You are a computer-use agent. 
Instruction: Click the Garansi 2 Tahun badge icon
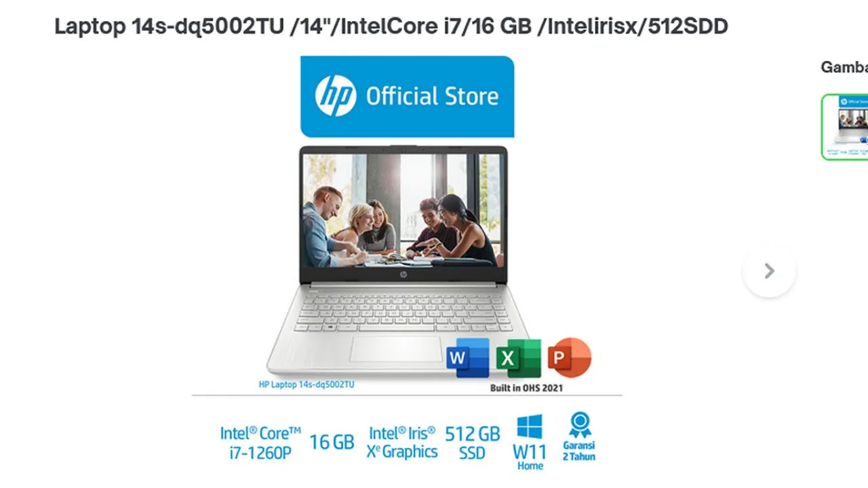point(580,425)
